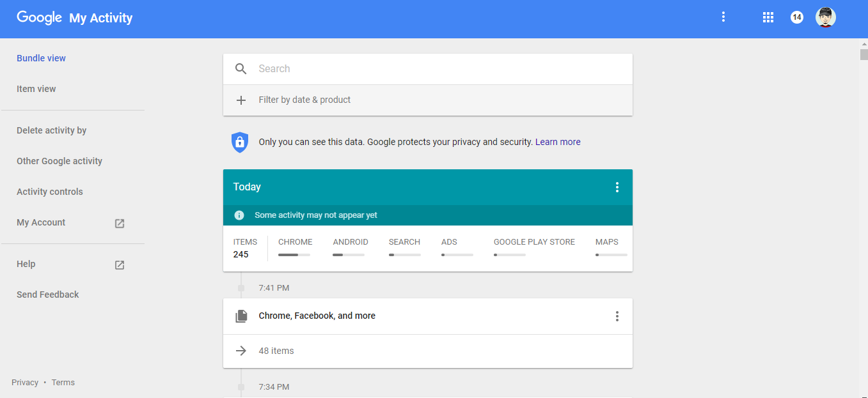Screen dimensions: 868x398
Task: Click the plus icon beside Filter
Action: click(x=241, y=100)
